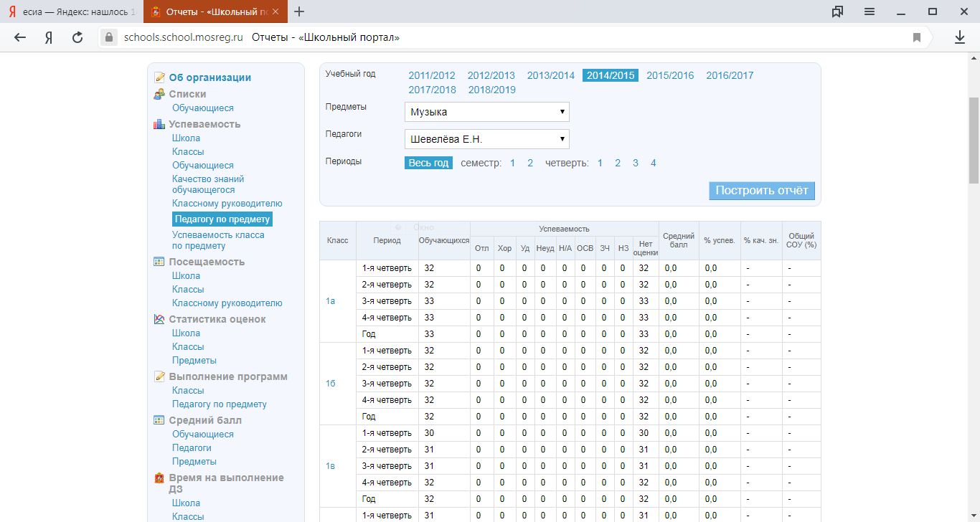Open Предметы under Статистика оценок
Image resolution: width=980 pixels, height=522 pixels.
[x=194, y=360]
